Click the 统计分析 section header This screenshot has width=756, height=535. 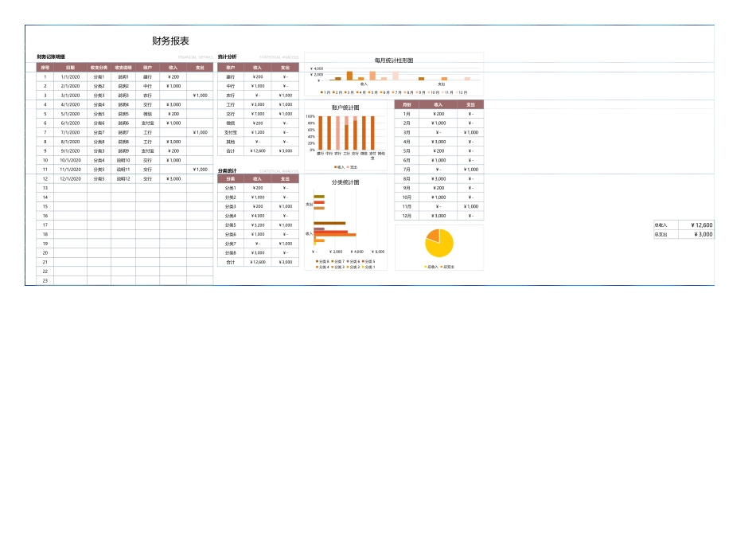tap(228, 57)
